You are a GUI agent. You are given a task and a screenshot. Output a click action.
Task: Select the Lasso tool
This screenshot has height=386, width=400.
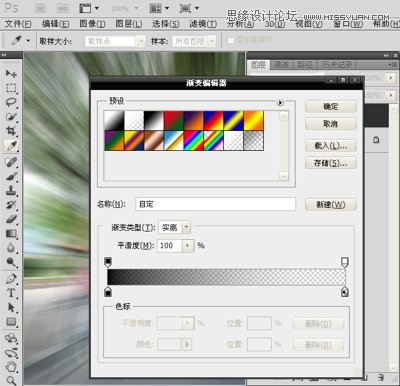(x=11, y=102)
